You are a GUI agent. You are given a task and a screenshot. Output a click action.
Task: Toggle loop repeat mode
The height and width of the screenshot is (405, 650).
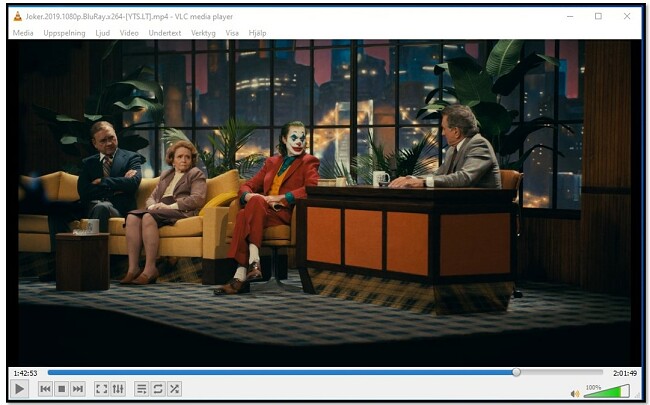click(x=158, y=389)
